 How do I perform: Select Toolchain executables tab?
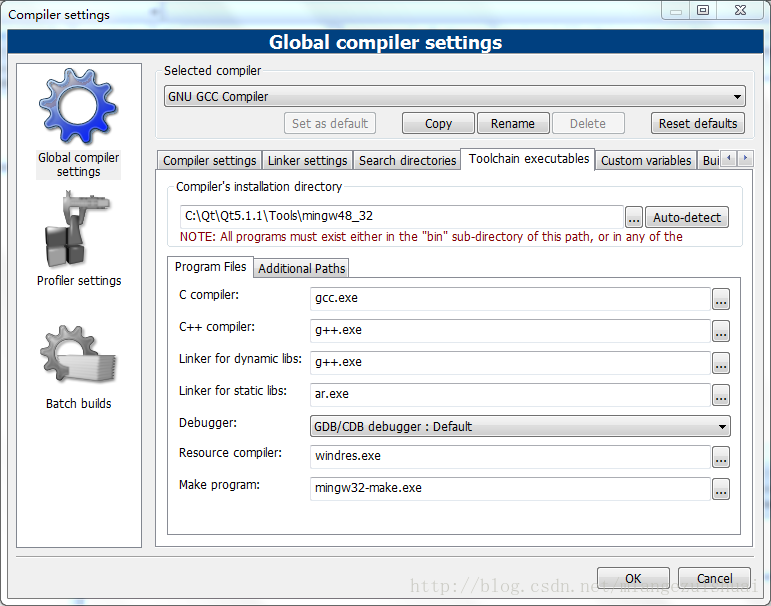[x=529, y=159]
